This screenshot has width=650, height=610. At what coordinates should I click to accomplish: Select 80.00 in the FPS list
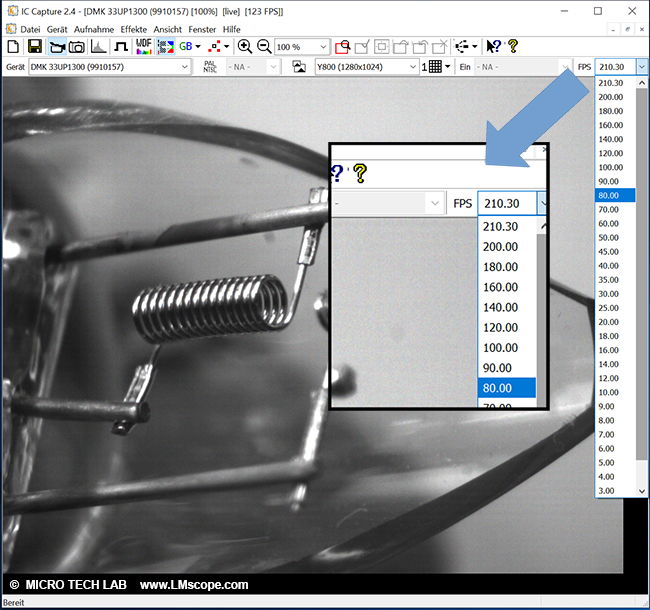pos(610,195)
